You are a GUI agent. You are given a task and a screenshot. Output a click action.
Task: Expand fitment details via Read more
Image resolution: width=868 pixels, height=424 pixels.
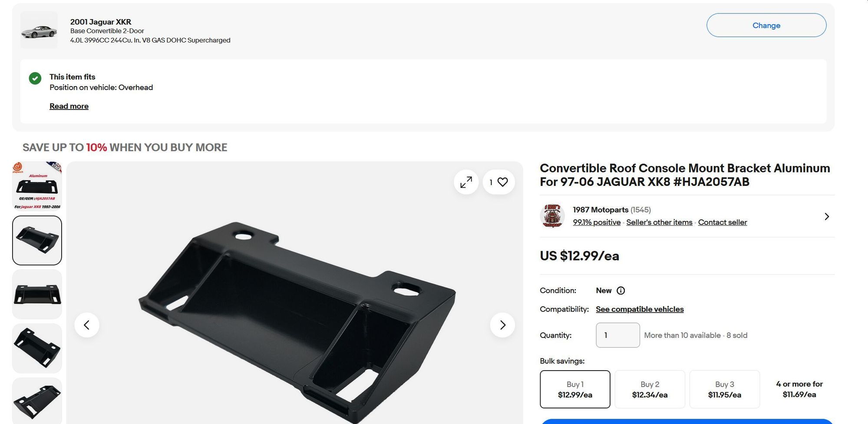[x=69, y=106]
